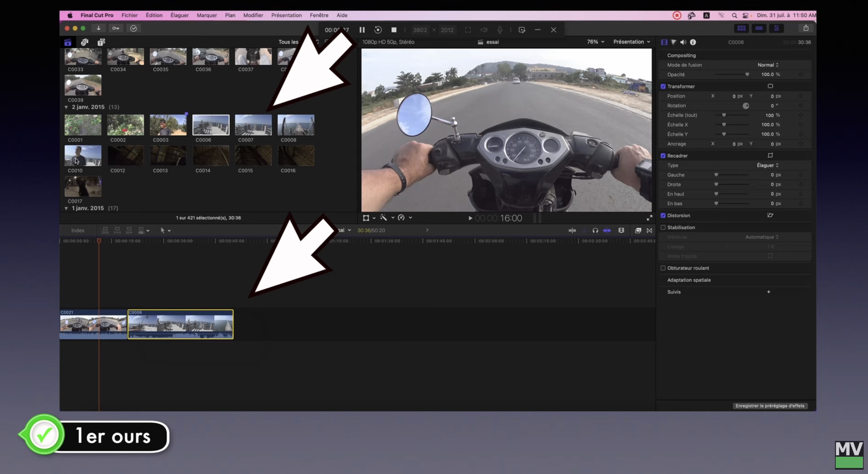The height and width of the screenshot is (474, 868).
Task: Switch to the color inspector triangle icon
Action: 673,42
